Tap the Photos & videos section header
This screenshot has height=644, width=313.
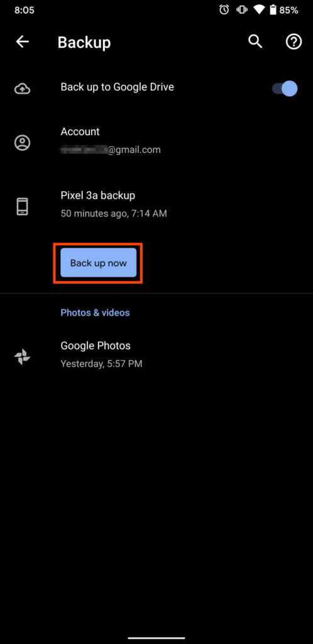[x=95, y=313]
